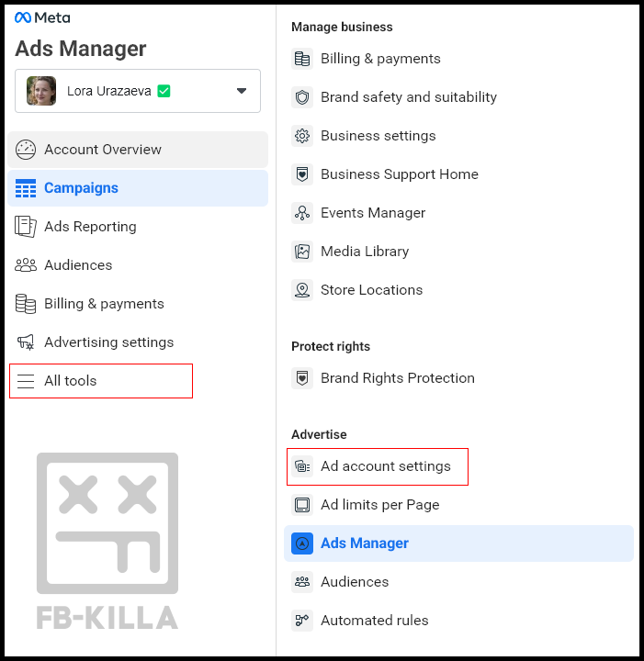Click the Automated rules icon
644x661 pixels.
click(301, 621)
